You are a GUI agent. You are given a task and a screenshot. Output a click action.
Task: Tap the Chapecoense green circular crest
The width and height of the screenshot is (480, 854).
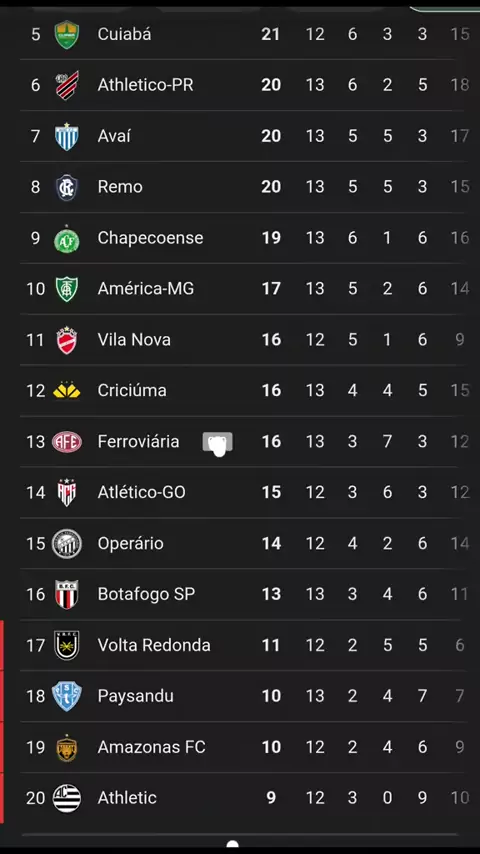[x=66, y=238]
